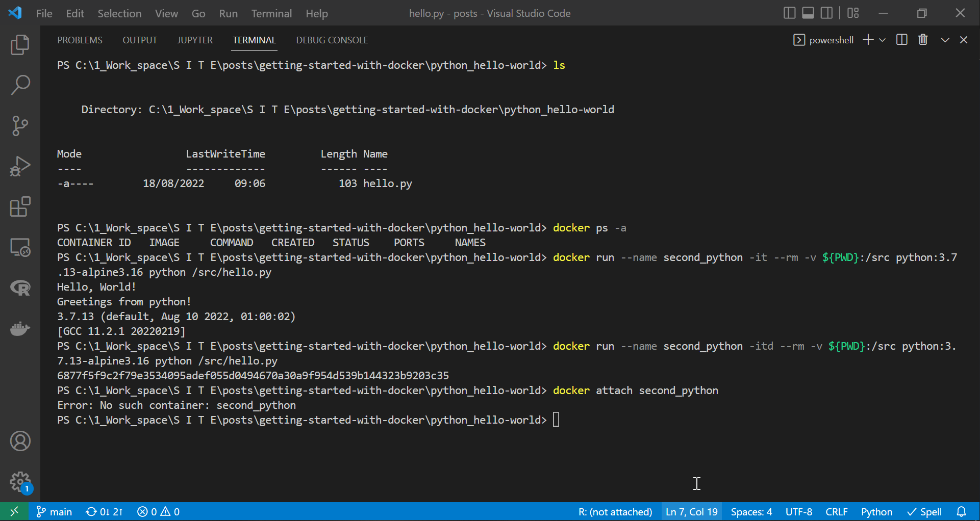The image size is (980, 521).
Task: Open the Extensions view
Action: click(20, 207)
